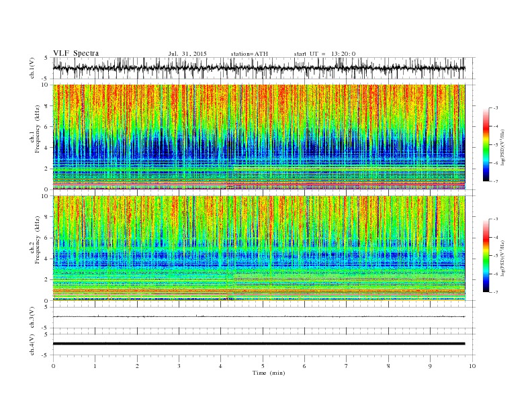
Task: Click the ch.2 spectrogram plot
Action: [x=259, y=248]
